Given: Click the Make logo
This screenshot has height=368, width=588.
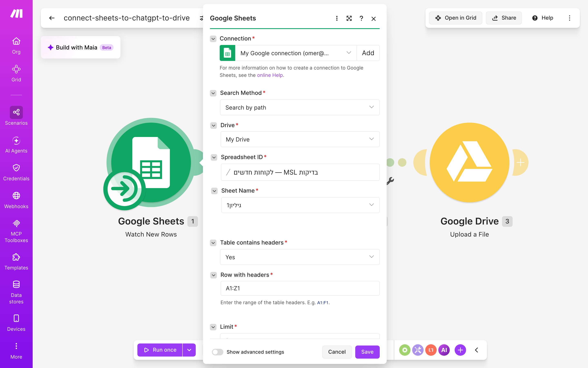Looking at the screenshot, I should coord(16,14).
